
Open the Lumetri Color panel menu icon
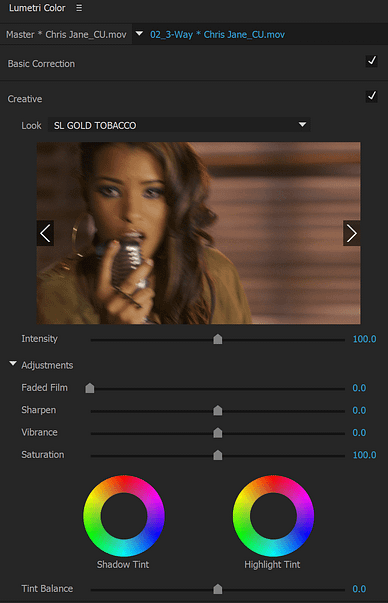pos(79,8)
